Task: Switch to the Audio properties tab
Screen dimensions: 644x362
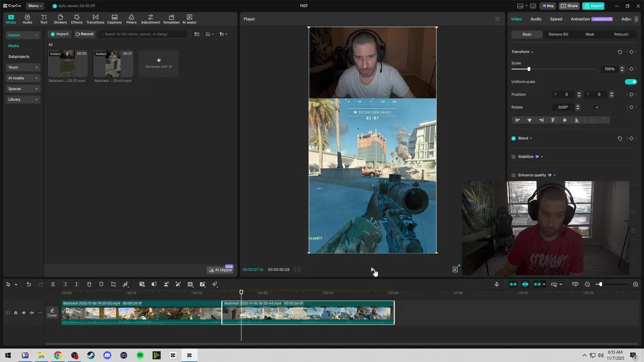Action: coord(536,19)
